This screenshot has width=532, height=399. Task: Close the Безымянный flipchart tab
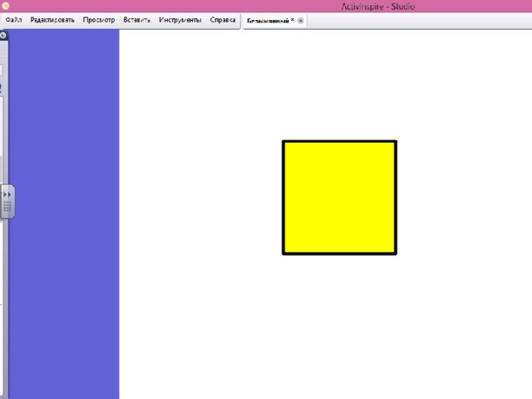coord(301,21)
